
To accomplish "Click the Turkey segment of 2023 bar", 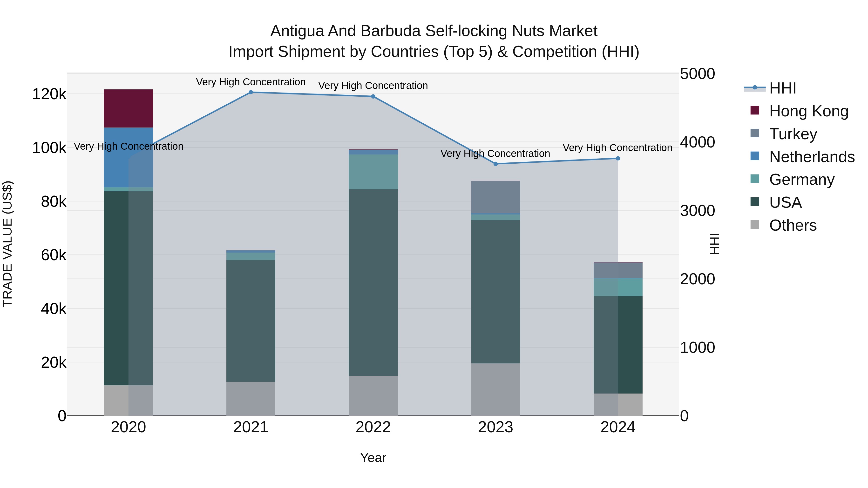I will (x=495, y=197).
